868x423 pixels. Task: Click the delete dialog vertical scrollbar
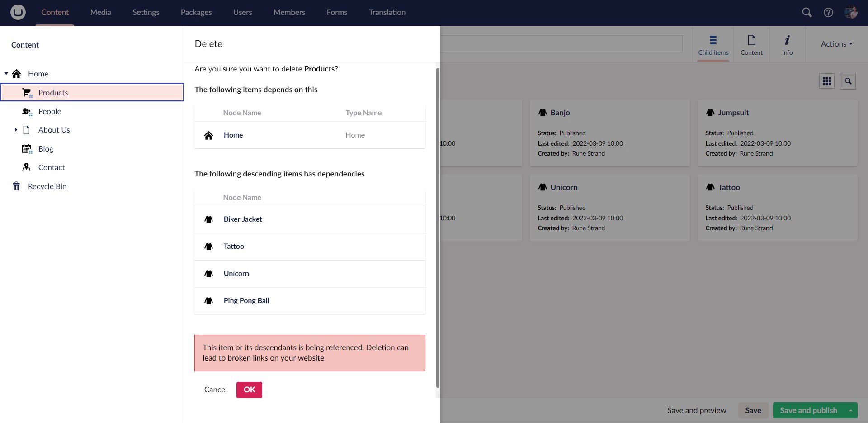coord(438,228)
